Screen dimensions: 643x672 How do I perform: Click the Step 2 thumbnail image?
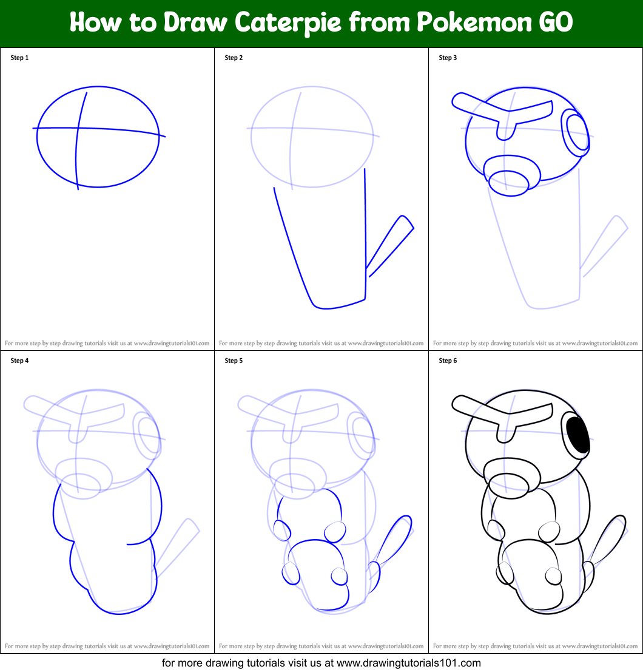tap(321, 197)
